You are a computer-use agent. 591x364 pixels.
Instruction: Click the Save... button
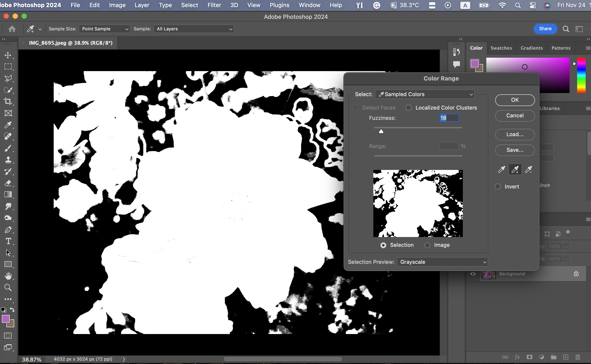tap(515, 150)
